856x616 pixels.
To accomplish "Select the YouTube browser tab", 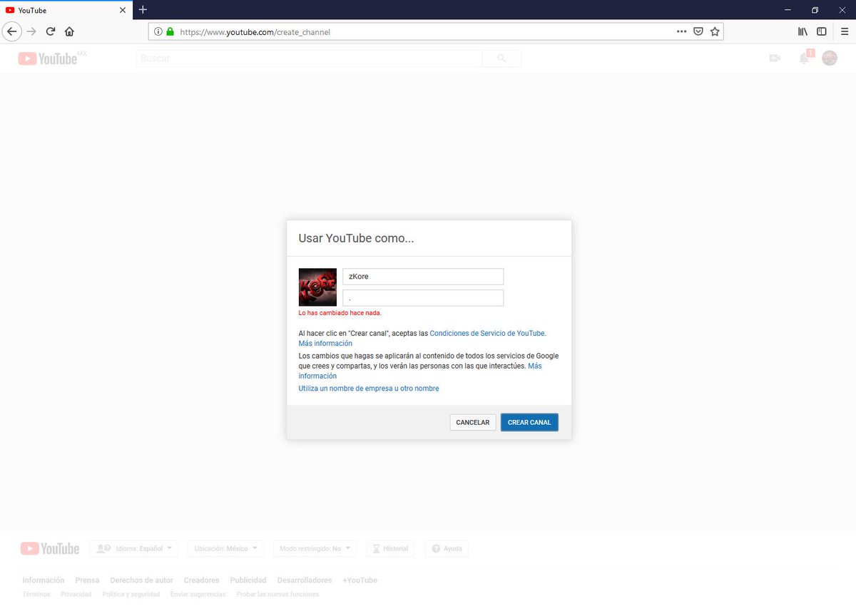I will pyautogui.click(x=66, y=11).
